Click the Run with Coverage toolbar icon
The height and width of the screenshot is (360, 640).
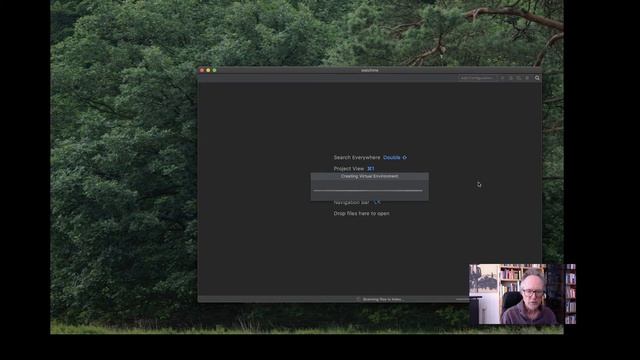tap(519, 78)
